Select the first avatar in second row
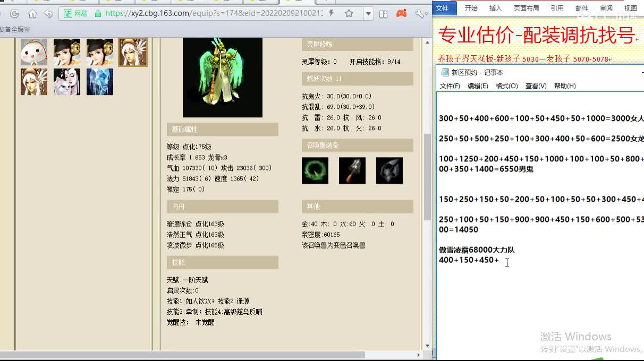 [x=34, y=82]
